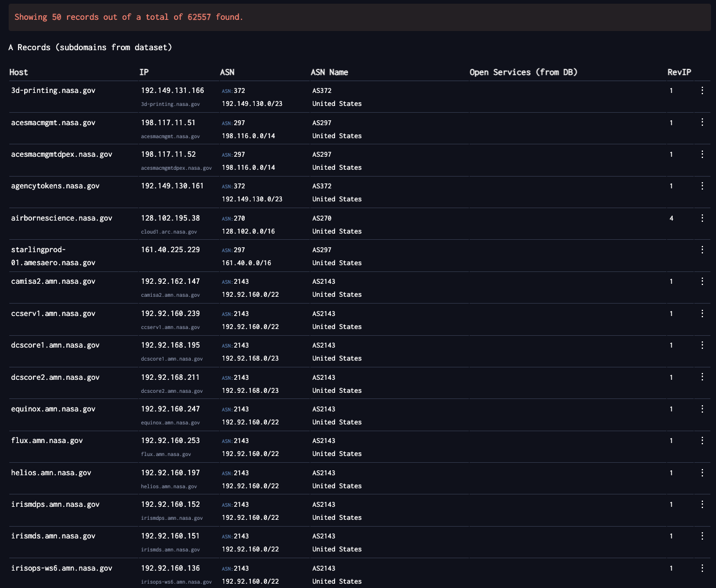The width and height of the screenshot is (716, 588).
Task: Open the vertical dots menu for flux.amn.nasa.gov
Action: (x=702, y=441)
